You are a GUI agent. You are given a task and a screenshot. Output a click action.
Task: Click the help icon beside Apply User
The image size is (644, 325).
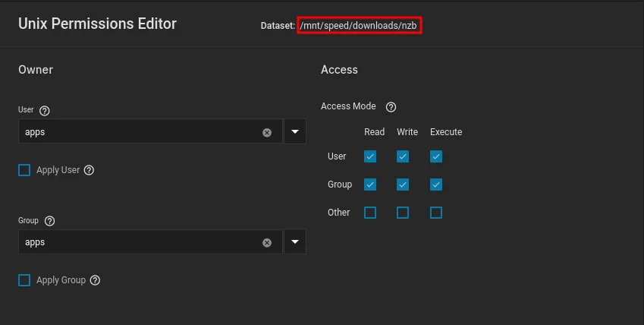89,171
